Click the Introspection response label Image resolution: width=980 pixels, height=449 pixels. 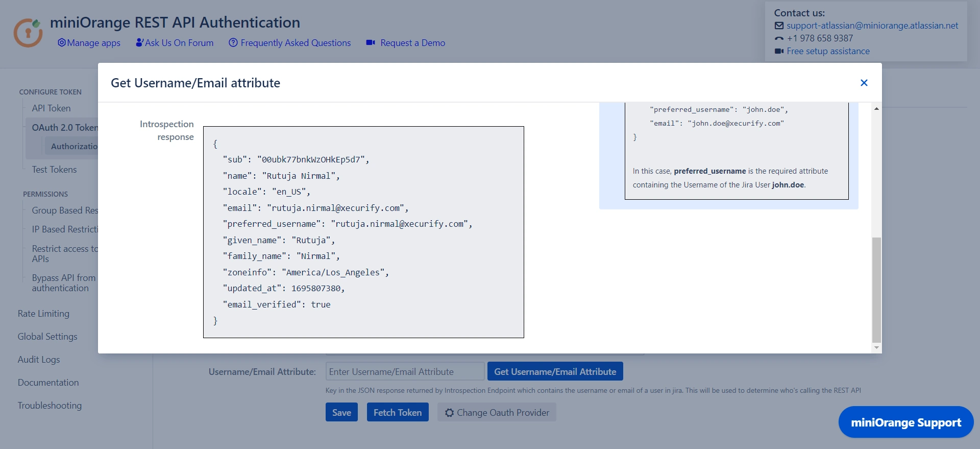(167, 130)
